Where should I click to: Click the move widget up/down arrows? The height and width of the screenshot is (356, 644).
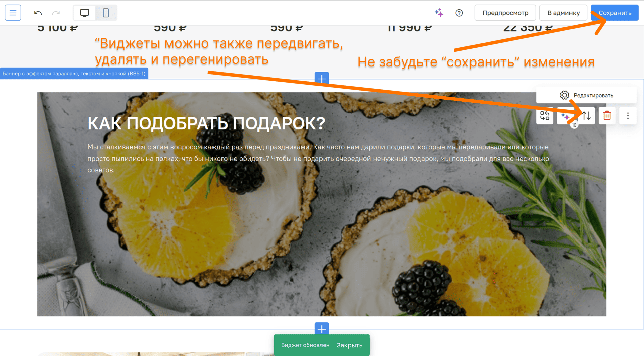[587, 116]
